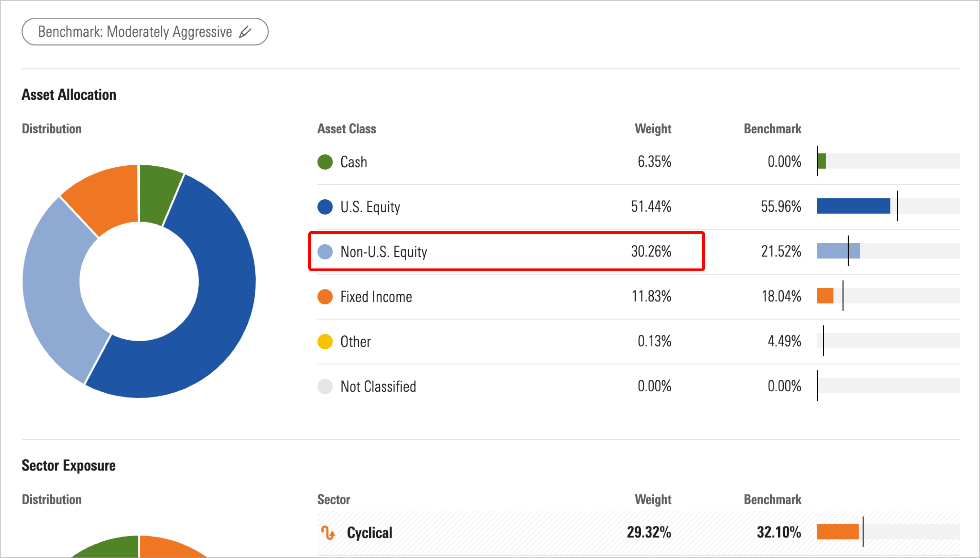Click the Sector column header
Screen dimensions: 980x558
333,499
